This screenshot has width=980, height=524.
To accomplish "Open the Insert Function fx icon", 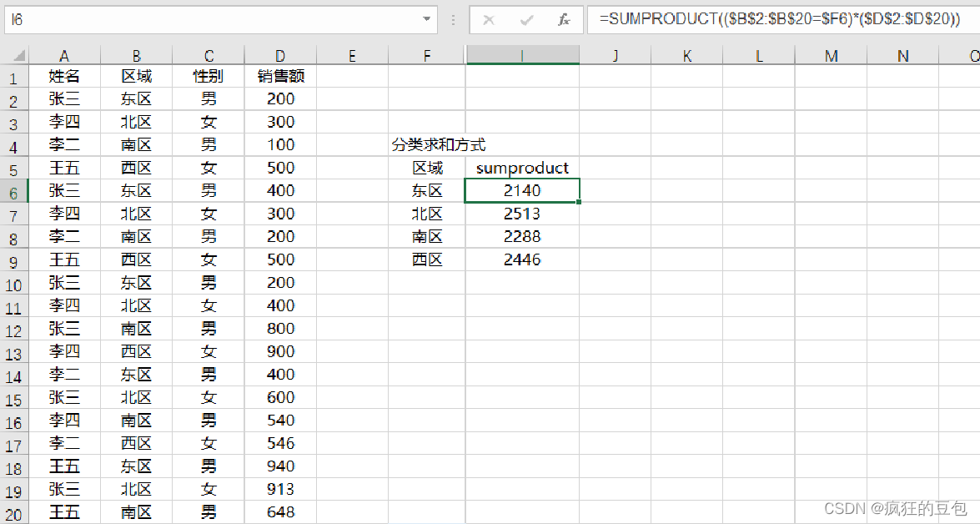I will pos(564,20).
